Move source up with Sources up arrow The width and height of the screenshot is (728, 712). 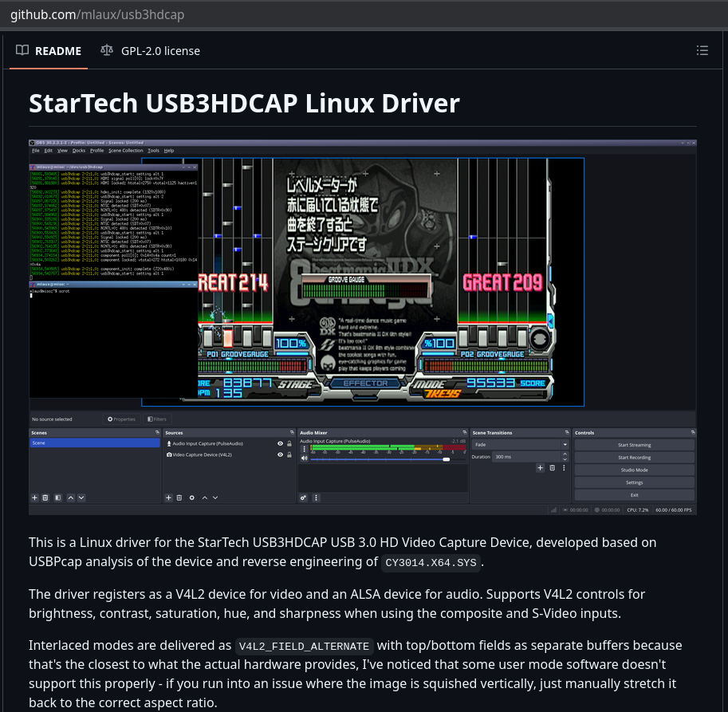click(x=205, y=498)
